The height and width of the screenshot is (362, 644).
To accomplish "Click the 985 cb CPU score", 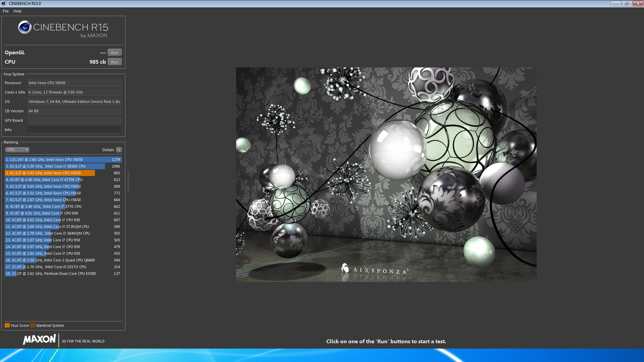I will (x=98, y=62).
